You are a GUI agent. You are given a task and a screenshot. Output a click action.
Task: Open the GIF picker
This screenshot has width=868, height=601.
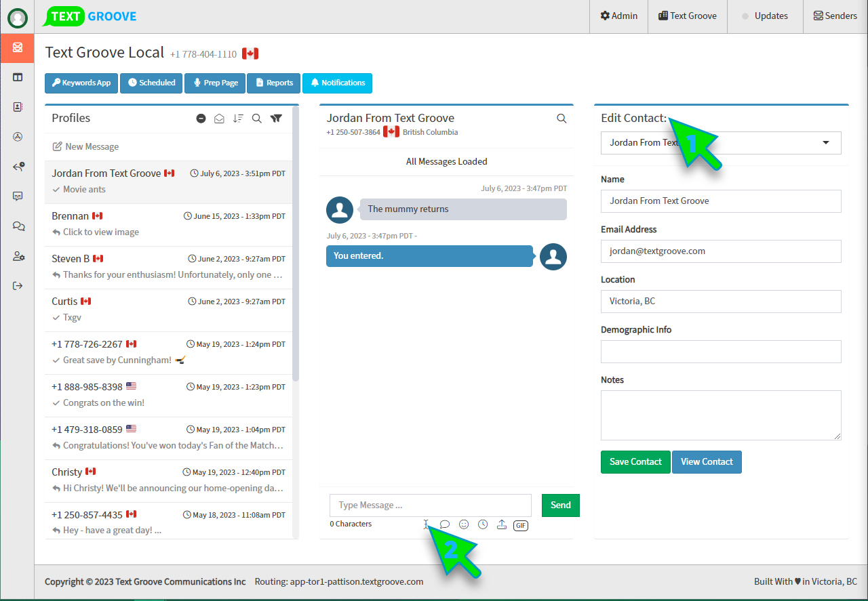(521, 525)
